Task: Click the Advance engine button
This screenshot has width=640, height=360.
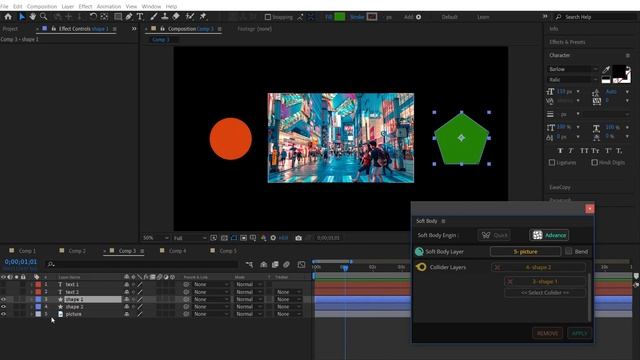Action: pos(549,235)
